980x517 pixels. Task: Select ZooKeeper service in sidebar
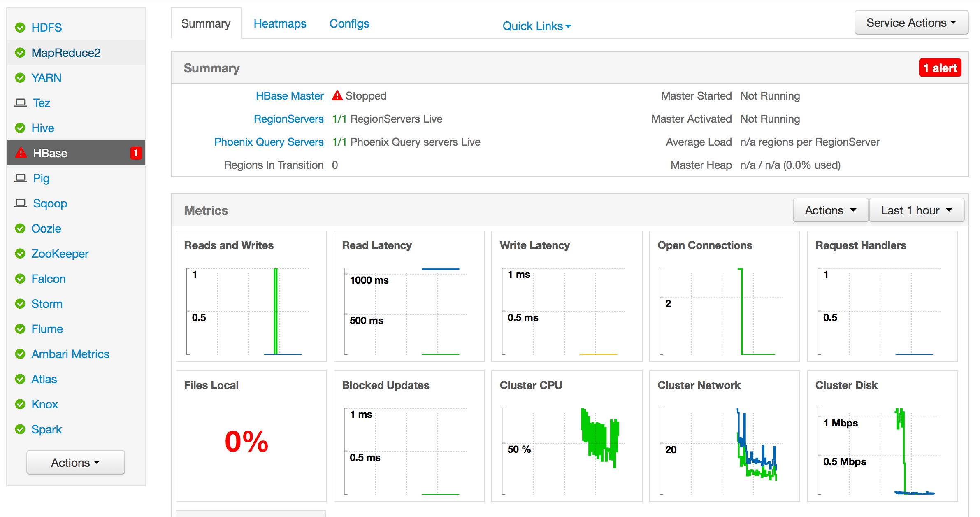[60, 254]
